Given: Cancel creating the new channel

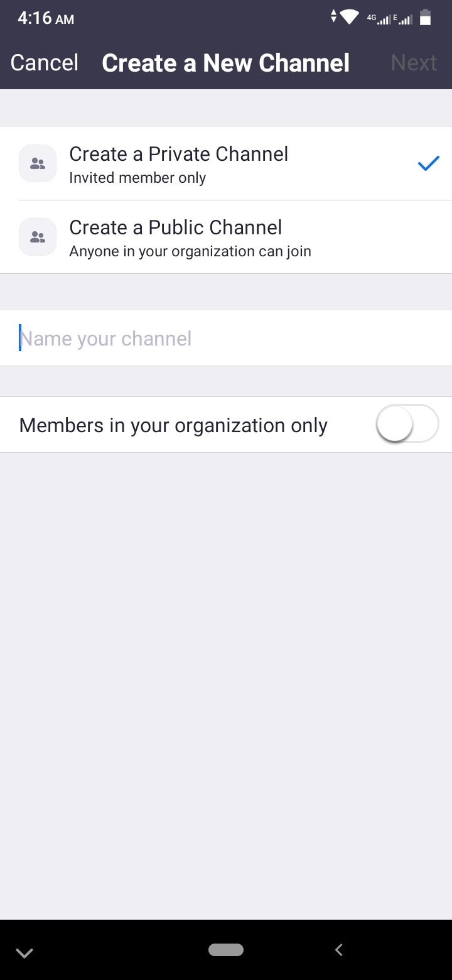Looking at the screenshot, I should 45,63.
